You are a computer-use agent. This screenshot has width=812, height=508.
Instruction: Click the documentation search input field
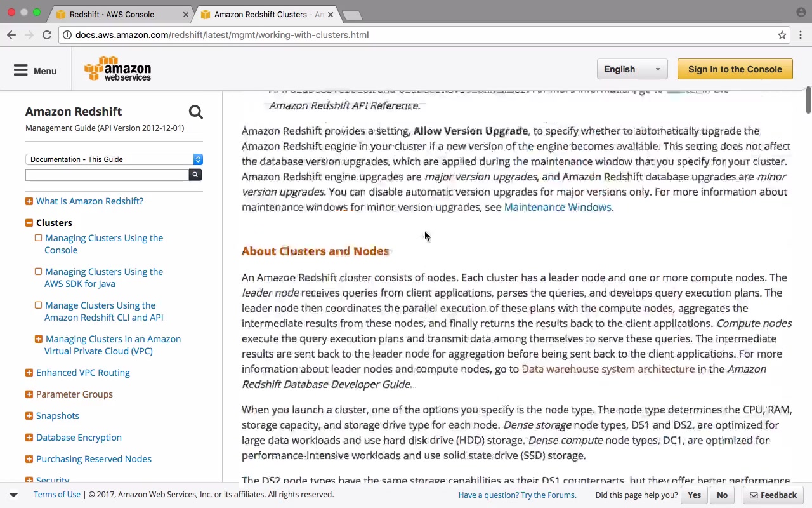coord(107,175)
